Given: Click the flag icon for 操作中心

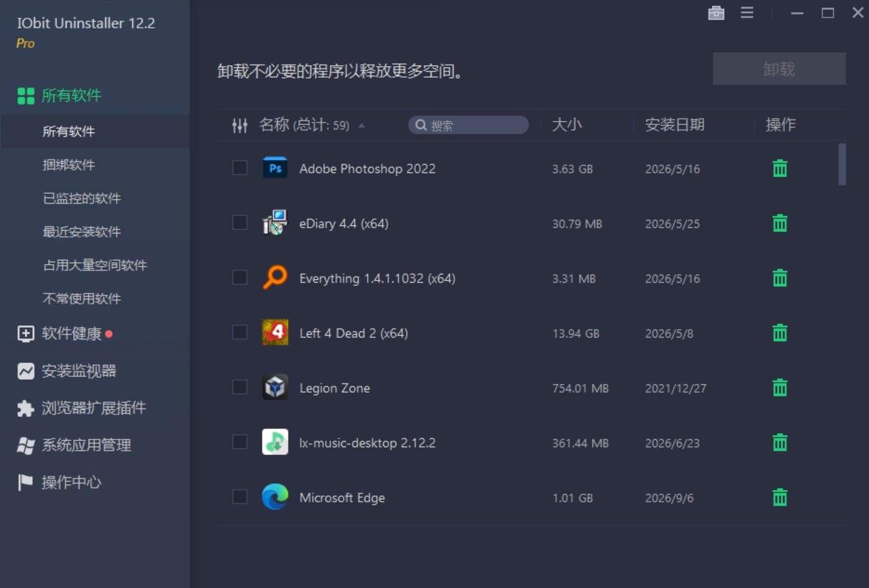Looking at the screenshot, I should [x=25, y=482].
